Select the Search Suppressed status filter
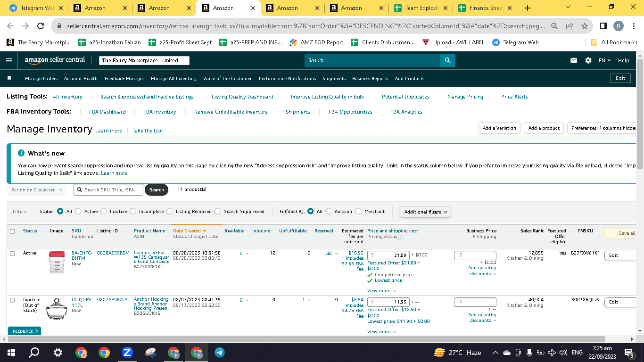 click(x=218, y=212)
